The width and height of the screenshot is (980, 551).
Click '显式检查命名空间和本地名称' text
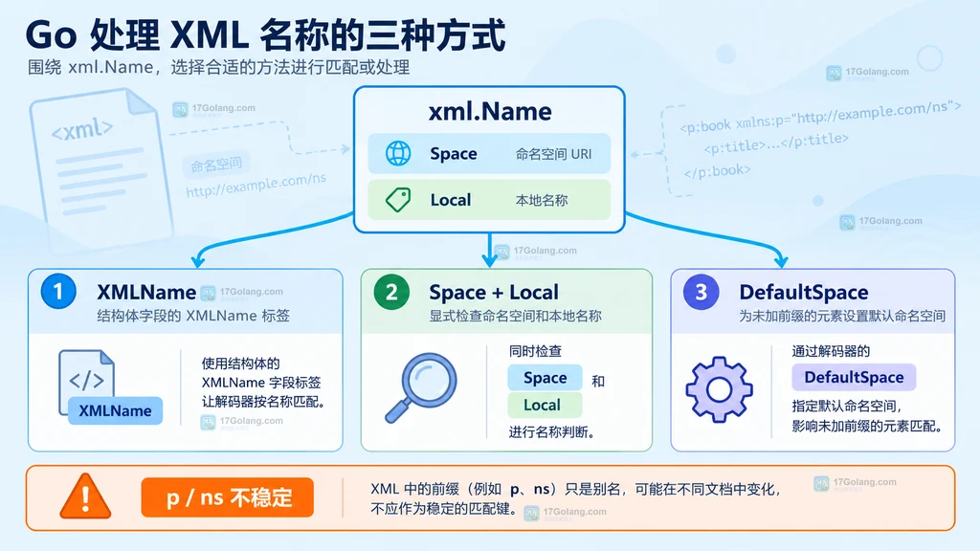515,316
